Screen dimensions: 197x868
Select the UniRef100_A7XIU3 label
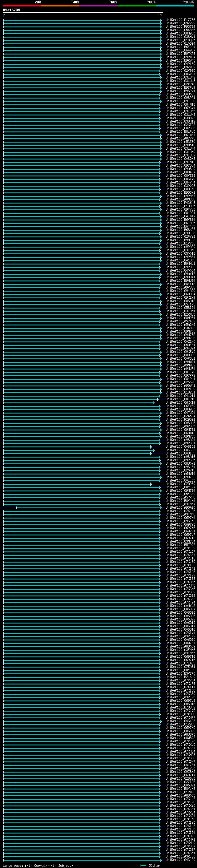click(x=180, y=826)
